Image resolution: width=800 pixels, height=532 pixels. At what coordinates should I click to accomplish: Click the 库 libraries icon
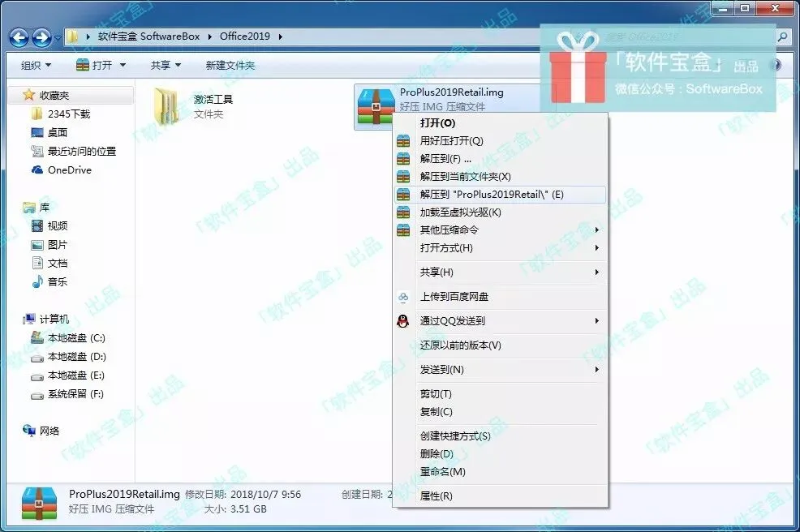(28, 207)
